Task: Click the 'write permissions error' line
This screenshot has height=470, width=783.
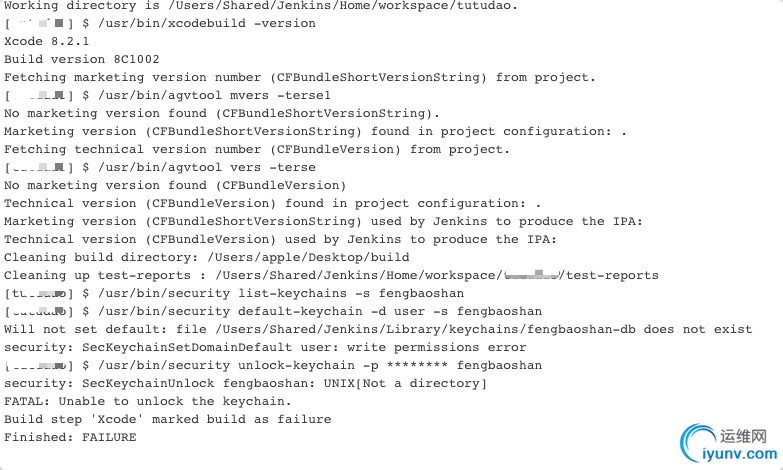Action: [x=265, y=347]
